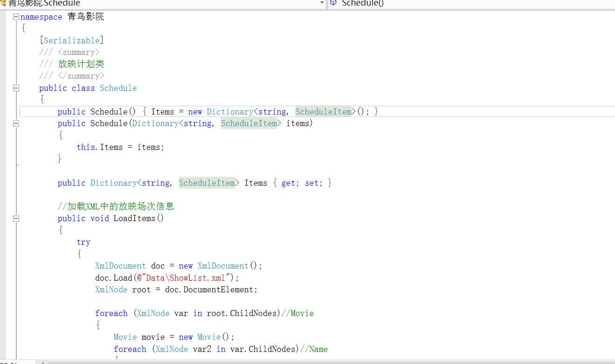
Task: Collapse the public class Schedule block
Action: [16, 88]
